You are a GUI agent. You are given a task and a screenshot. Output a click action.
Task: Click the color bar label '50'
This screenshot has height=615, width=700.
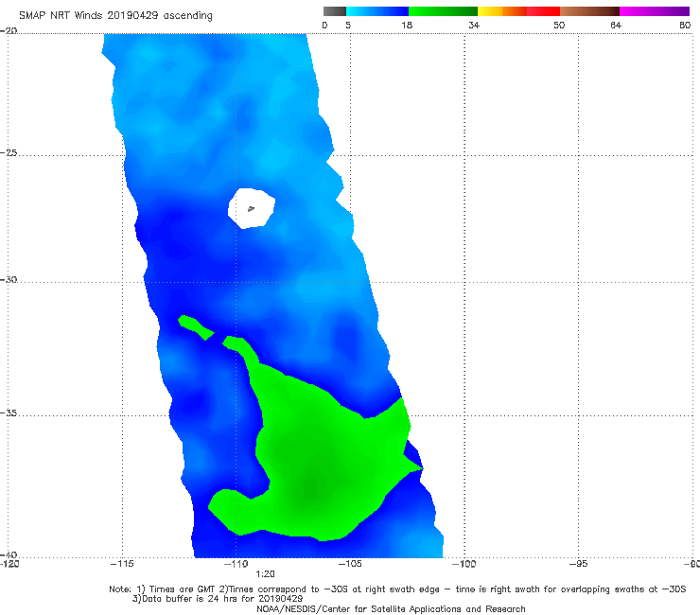click(x=559, y=25)
